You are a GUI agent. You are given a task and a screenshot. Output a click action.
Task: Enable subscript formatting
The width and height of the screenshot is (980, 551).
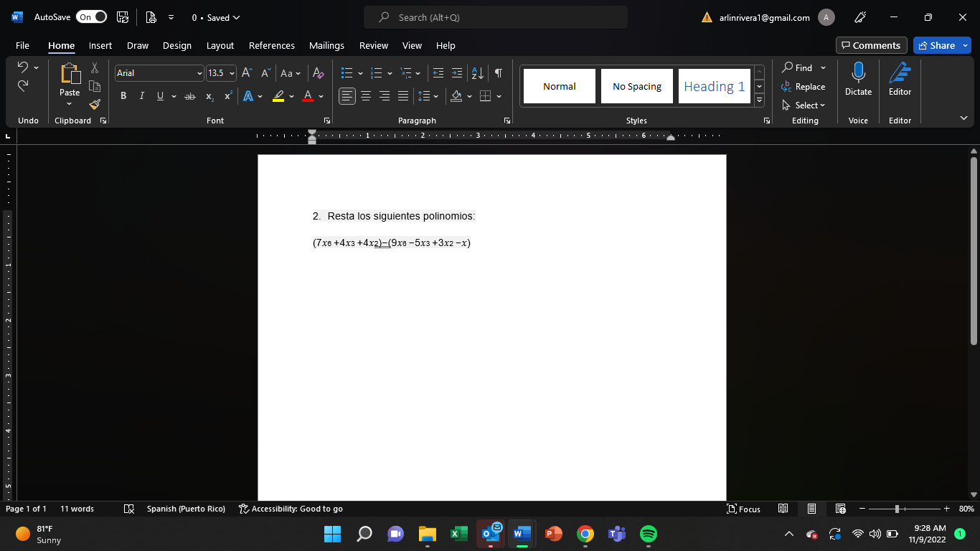click(209, 95)
